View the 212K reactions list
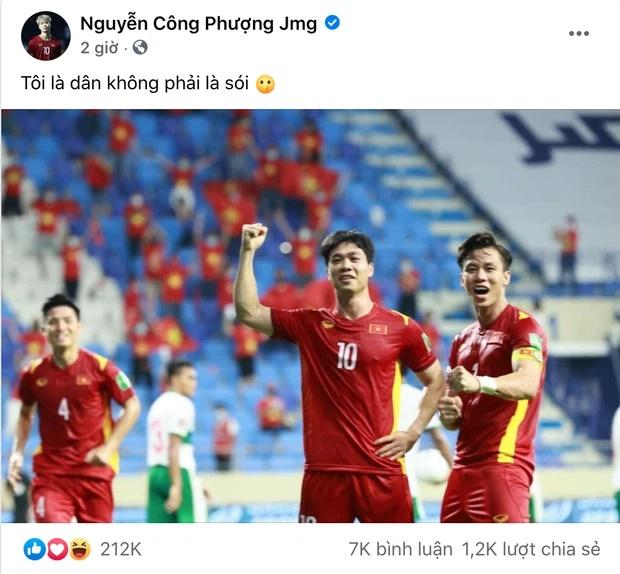 (x=121, y=549)
